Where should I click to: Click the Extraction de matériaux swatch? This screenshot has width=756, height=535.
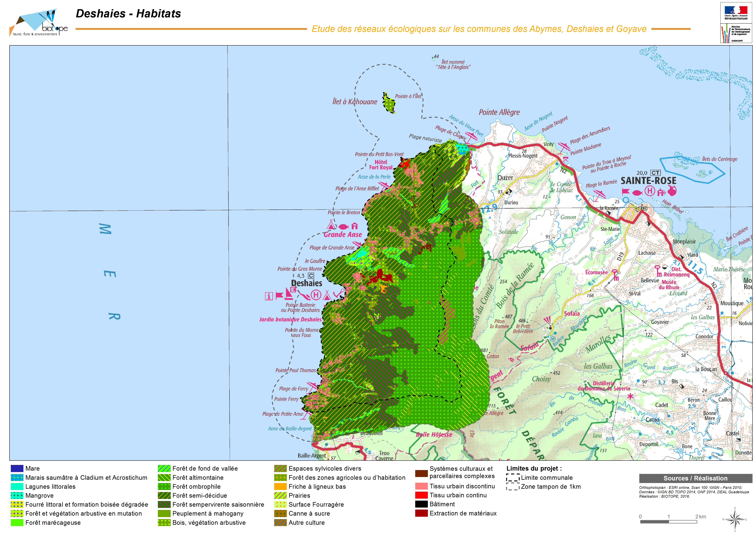tap(421, 513)
